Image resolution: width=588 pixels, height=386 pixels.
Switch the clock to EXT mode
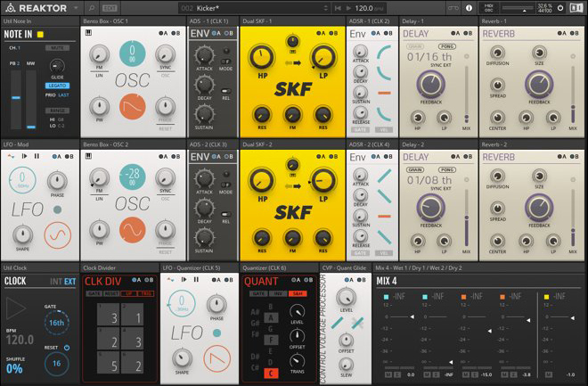tap(69, 282)
